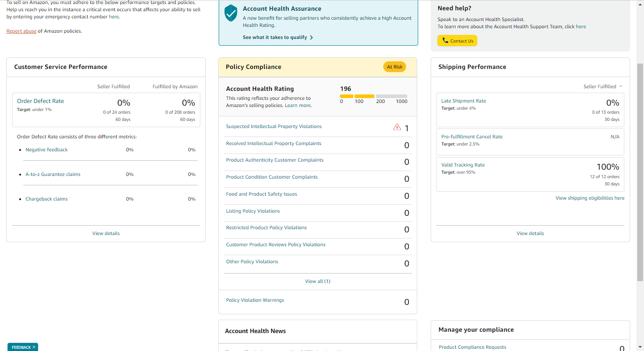The image size is (644, 351).
Task: Click the red warning triangle beside Suspected Intellectual Property Violations
Action: [397, 128]
